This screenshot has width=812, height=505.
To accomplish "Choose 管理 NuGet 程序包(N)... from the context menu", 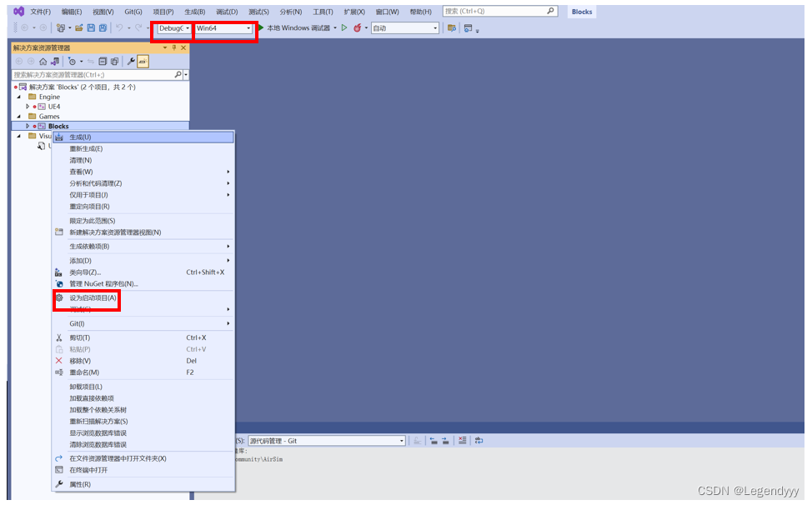I will click(x=143, y=283).
